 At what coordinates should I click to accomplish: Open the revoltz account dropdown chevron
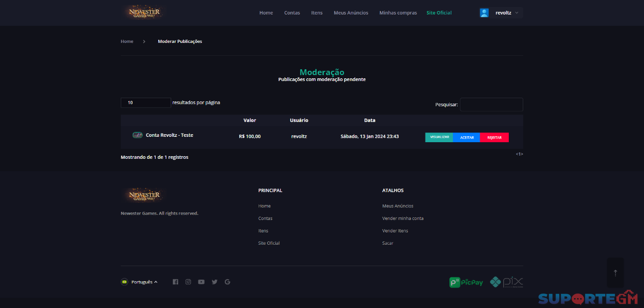click(x=516, y=13)
